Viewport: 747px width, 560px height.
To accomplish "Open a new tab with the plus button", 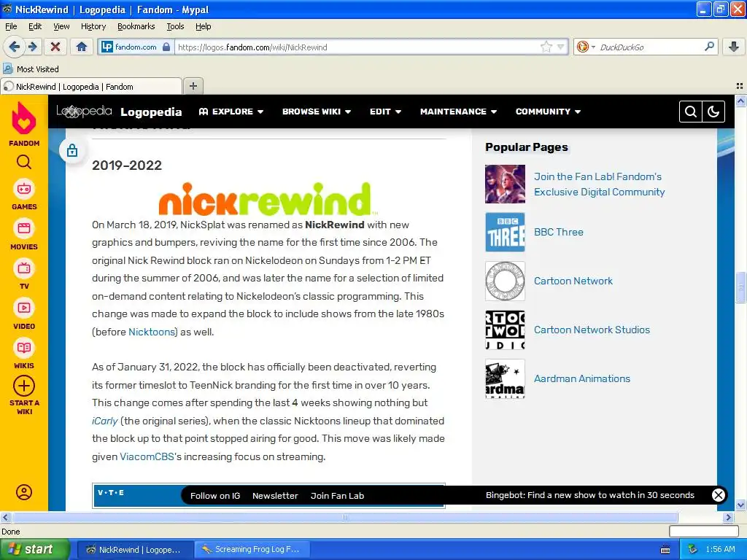I will (193, 86).
